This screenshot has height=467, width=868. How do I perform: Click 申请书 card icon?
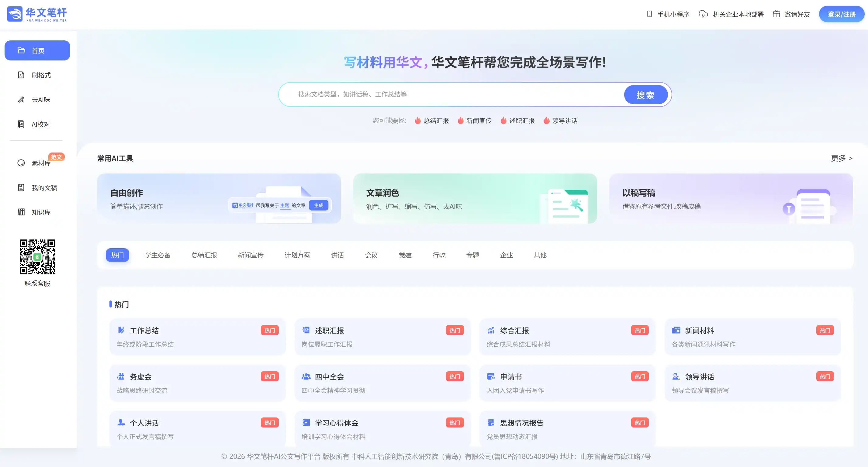491,376
